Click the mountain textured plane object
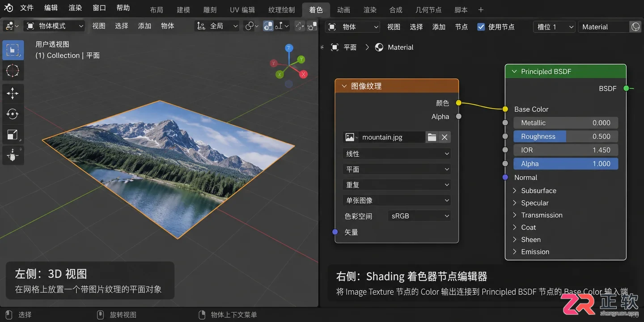 point(168,170)
